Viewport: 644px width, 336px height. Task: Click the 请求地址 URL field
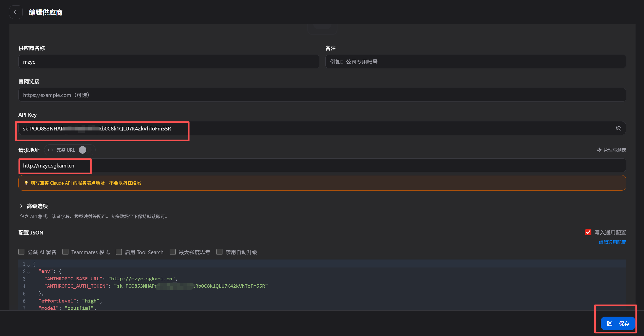point(322,165)
